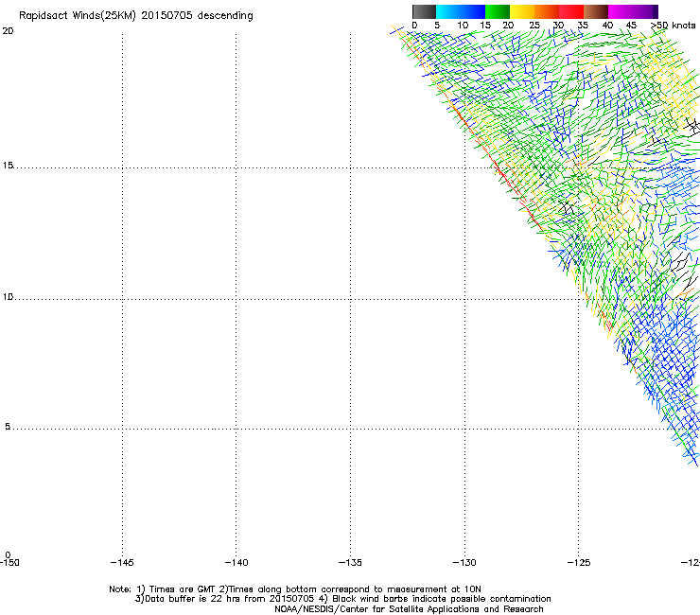700x615 pixels.
Task: Click the longitude axis label '-125'
Action: click(579, 562)
